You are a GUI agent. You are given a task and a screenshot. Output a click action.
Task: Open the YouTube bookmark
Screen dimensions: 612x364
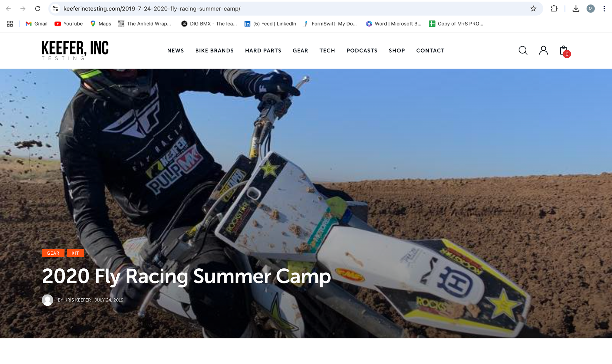(x=69, y=24)
